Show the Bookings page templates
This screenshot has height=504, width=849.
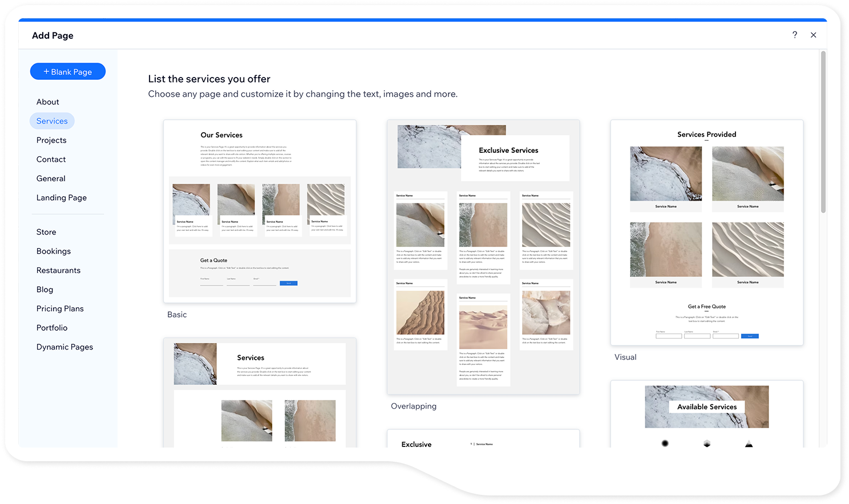coord(54,251)
